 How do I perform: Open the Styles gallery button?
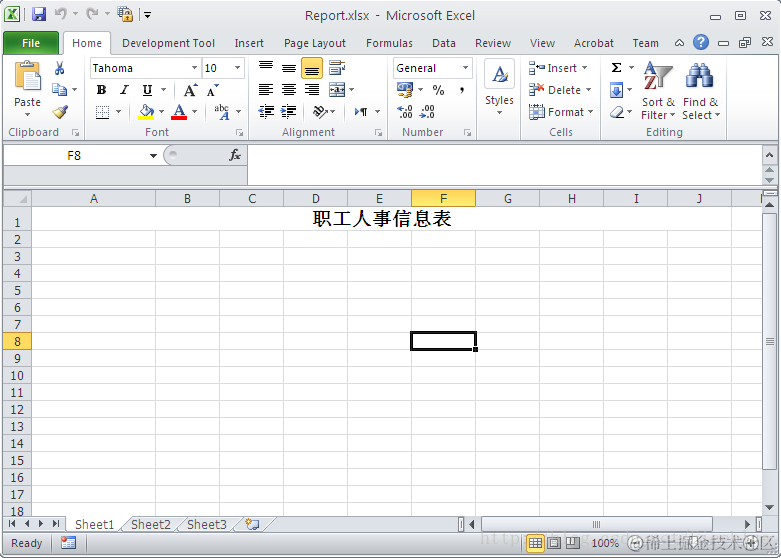(499, 88)
